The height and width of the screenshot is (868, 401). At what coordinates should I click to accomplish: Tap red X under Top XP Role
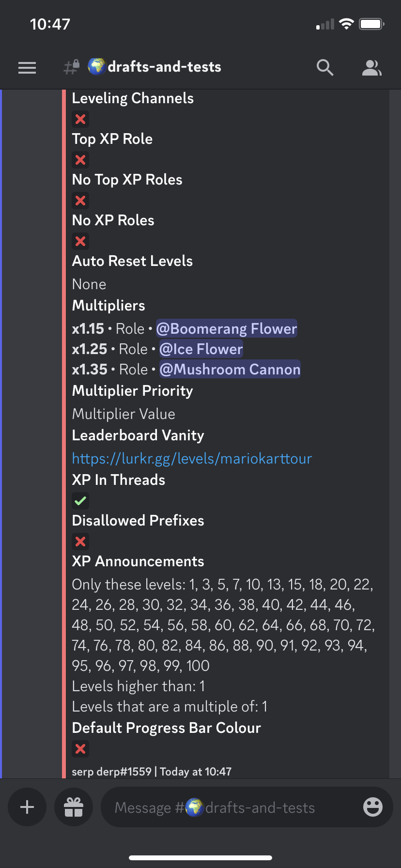click(x=80, y=159)
